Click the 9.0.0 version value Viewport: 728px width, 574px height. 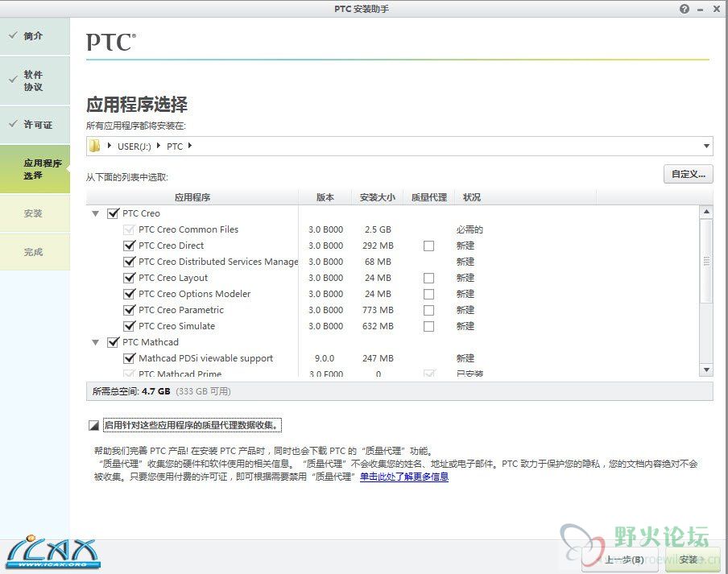pos(324,358)
